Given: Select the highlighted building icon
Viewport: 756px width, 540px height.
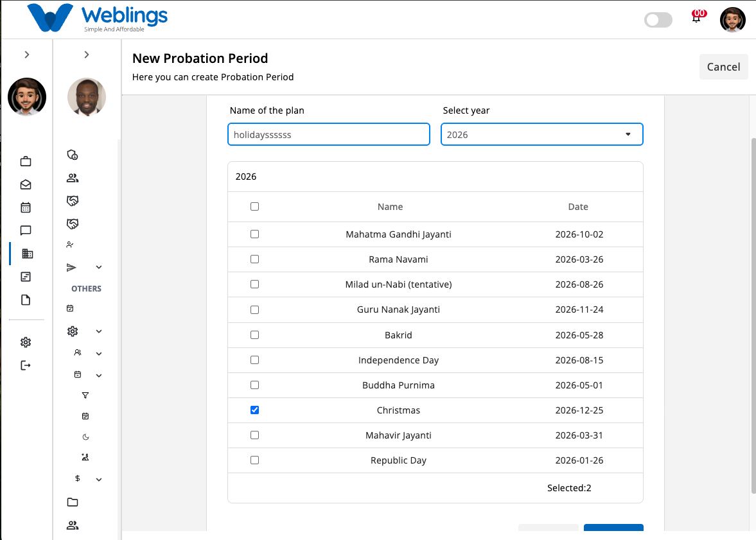Looking at the screenshot, I should click(x=28, y=254).
